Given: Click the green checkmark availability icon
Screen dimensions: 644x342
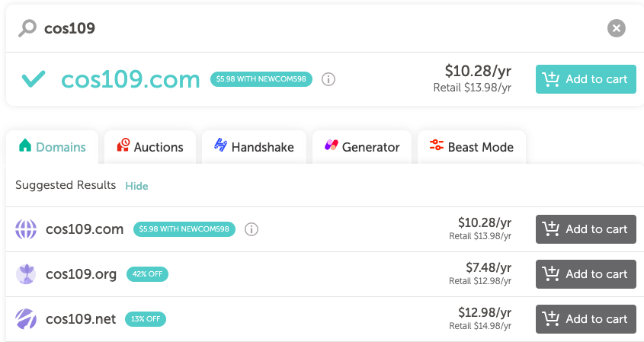Looking at the screenshot, I should tap(34, 78).
